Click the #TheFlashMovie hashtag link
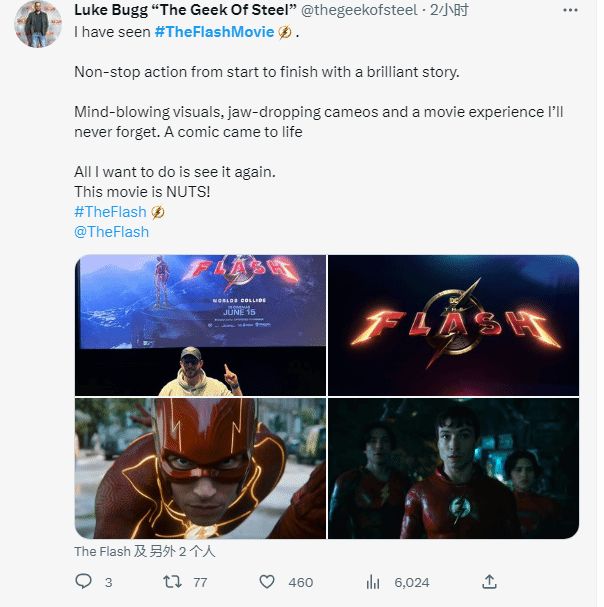604x607 pixels. click(x=215, y=32)
